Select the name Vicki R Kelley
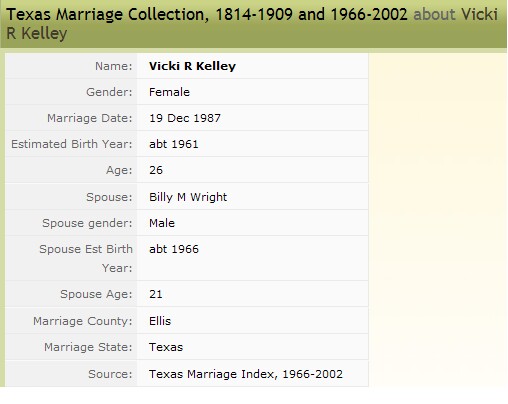 point(192,66)
